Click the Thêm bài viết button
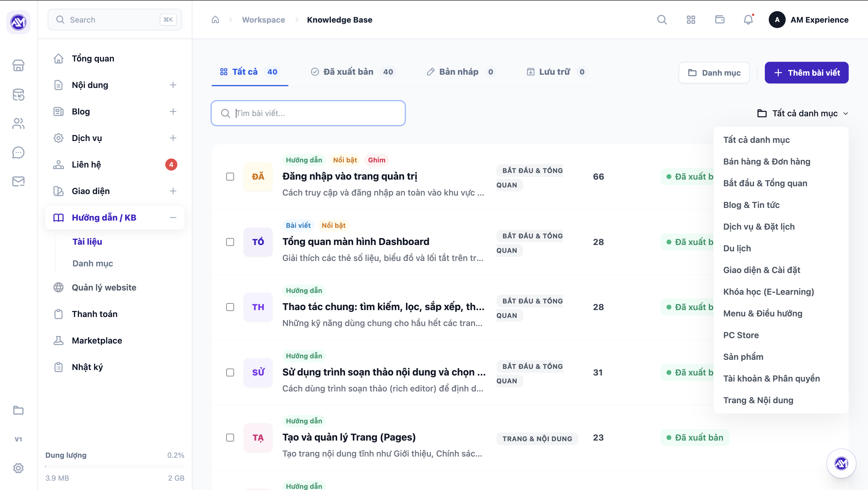The image size is (868, 490). pos(806,73)
